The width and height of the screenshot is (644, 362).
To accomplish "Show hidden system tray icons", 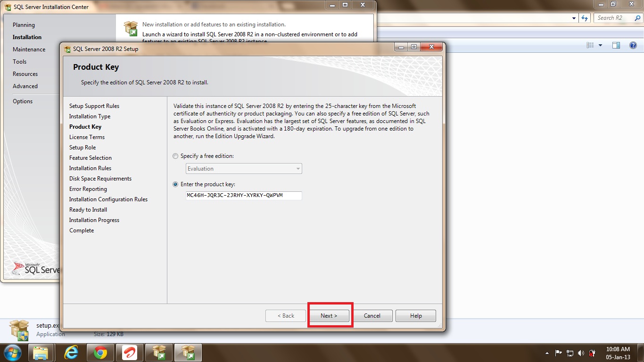I will coord(547,353).
